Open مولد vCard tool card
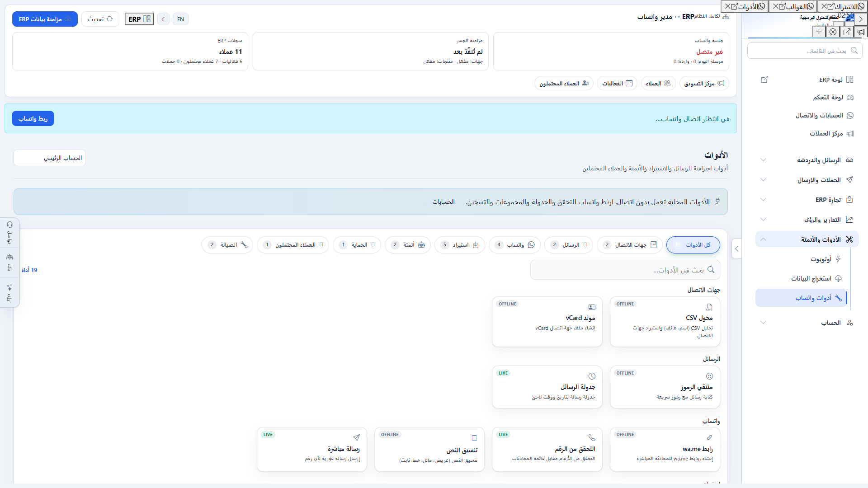The image size is (868, 488). pos(547,322)
